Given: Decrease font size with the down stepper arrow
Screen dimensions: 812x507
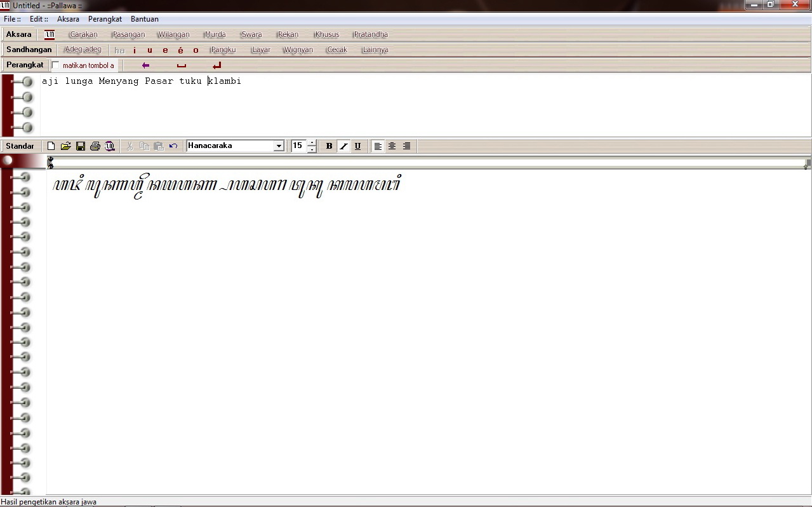Looking at the screenshot, I should (x=312, y=149).
